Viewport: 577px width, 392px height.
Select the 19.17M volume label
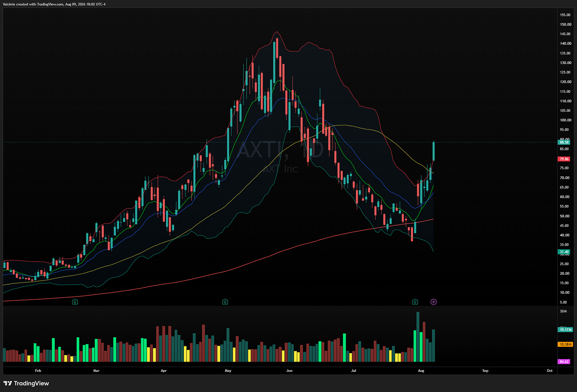point(565,329)
